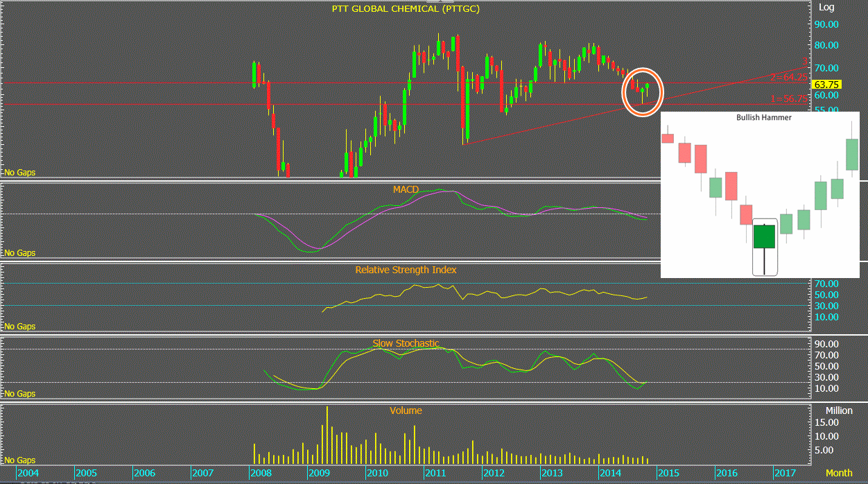
Task: Select the Million volume unit label
Action: (839, 410)
